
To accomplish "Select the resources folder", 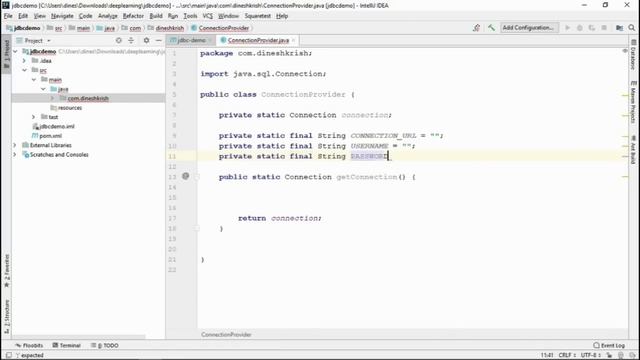I will click(66, 108).
